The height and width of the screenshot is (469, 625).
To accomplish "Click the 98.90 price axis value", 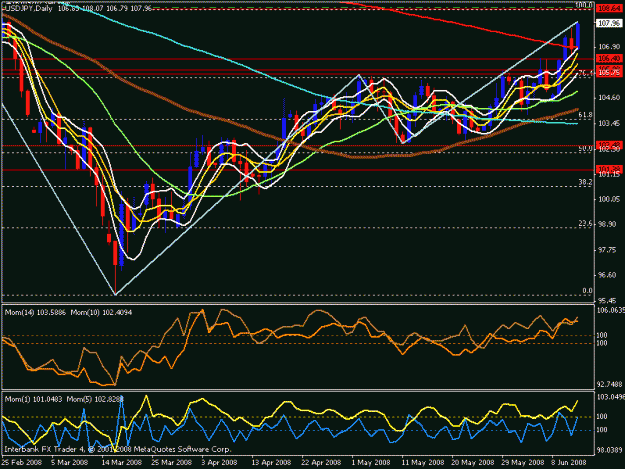I will 609,225.
